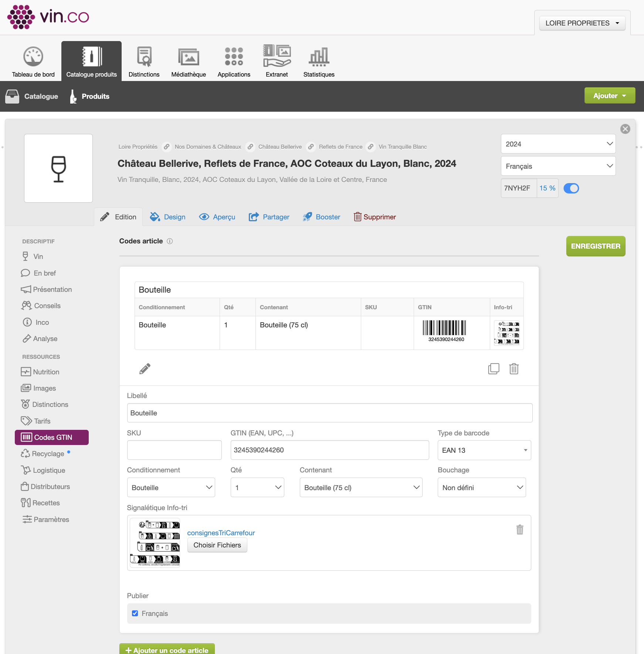
Task: Click the ENREGISTRER save button
Action: (x=596, y=246)
